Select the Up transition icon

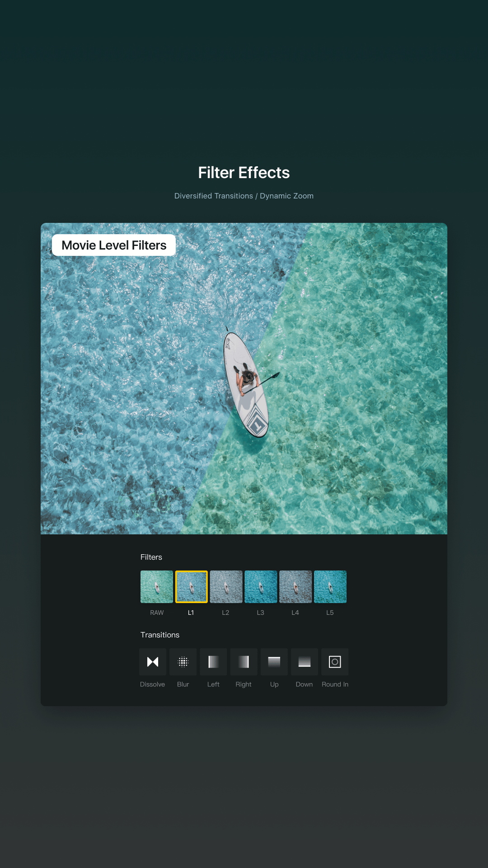[274, 662]
